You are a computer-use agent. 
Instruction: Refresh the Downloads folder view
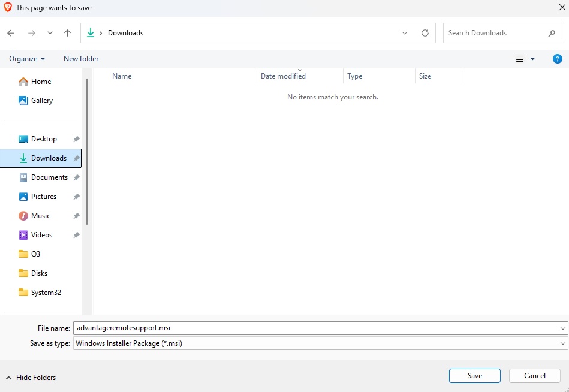(425, 33)
